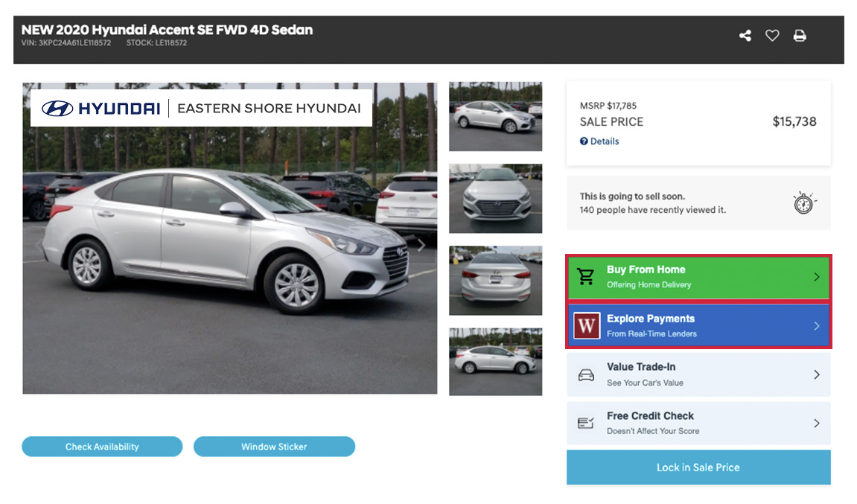Expand Buy From Home chevron

pos(817,277)
